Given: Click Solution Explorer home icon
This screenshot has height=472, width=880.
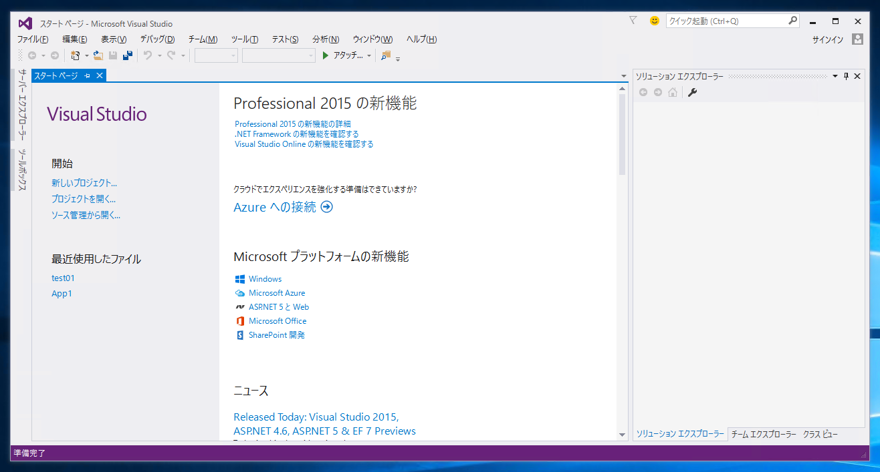Looking at the screenshot, I should point(672,92).
